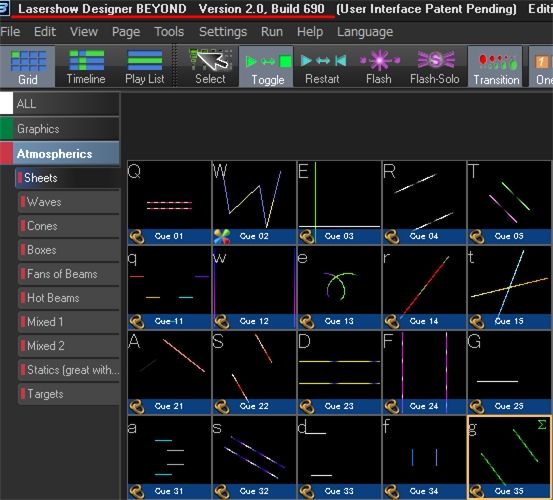Click the gold ring icon on Cue 13

pos(307,322)
